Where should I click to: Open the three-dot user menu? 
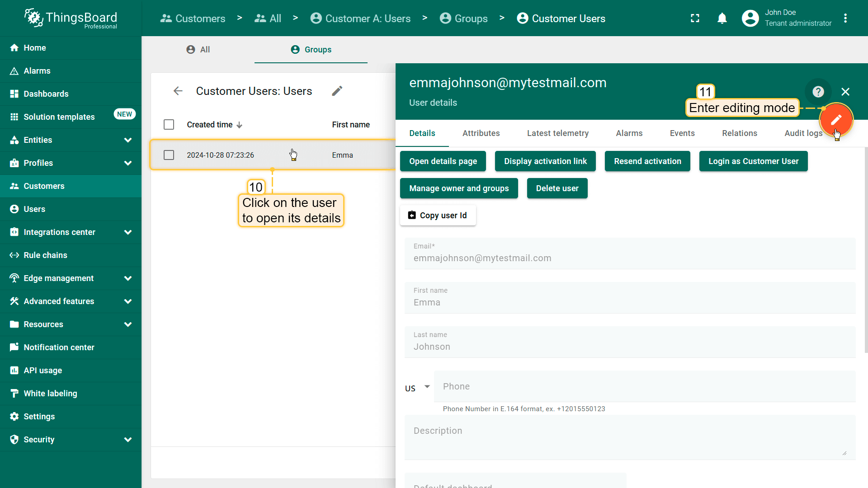pos(845,19)
